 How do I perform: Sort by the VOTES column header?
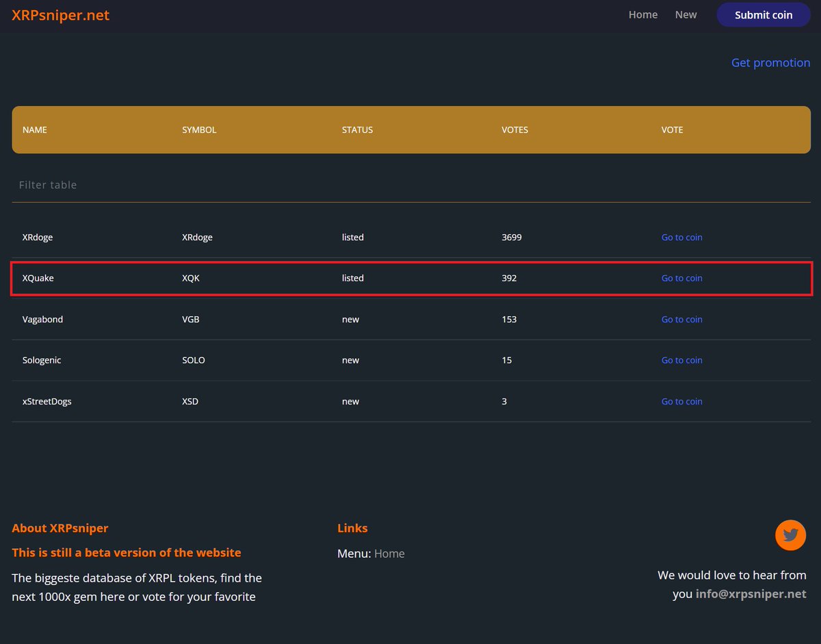pyautogui.click(x=514, y=129)
